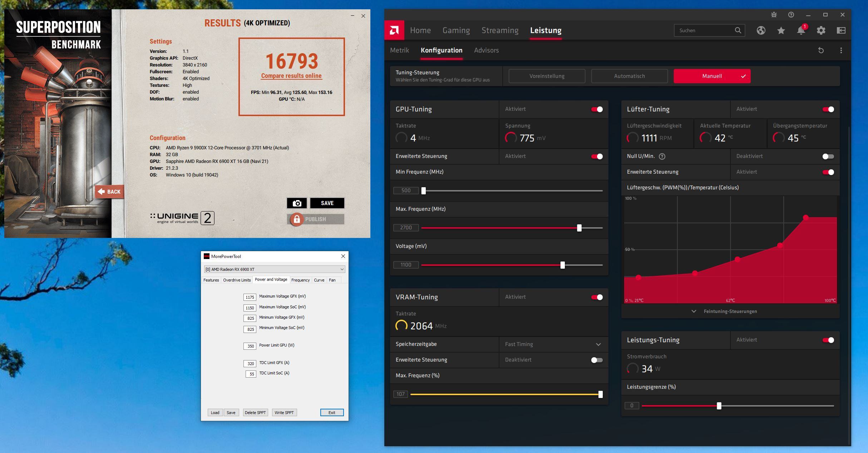868x453 pixels.
Task: Open the Features tab in MorePowerTool
Action: (211, 280)
